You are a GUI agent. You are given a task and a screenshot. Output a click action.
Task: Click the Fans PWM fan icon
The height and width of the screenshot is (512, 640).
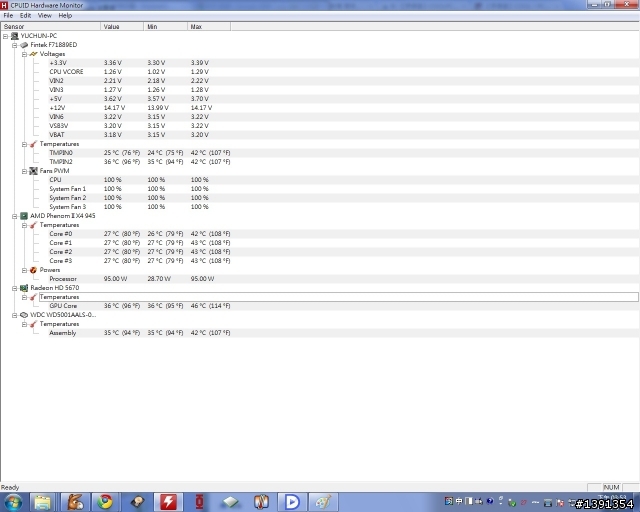click(33, 171)
